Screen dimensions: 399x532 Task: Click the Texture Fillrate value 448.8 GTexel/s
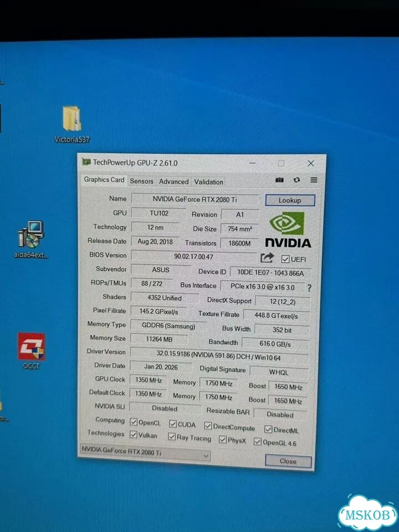[276, 315]
